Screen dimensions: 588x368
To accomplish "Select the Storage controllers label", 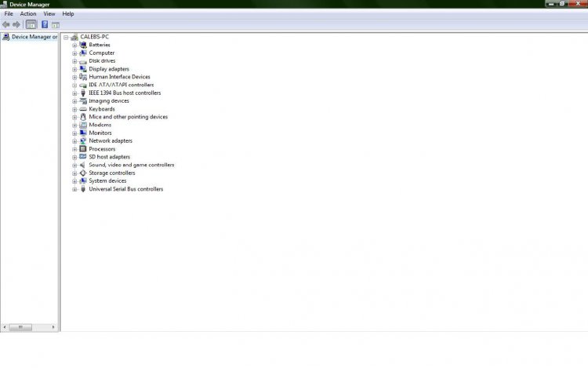I will [112, 173].
